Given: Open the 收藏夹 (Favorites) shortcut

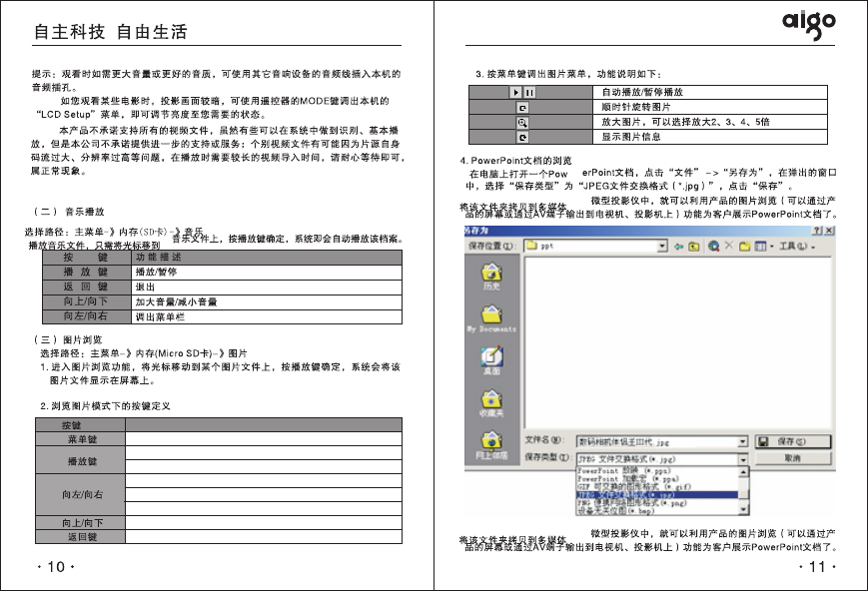Looking at the screenshot, I should 491,403.
